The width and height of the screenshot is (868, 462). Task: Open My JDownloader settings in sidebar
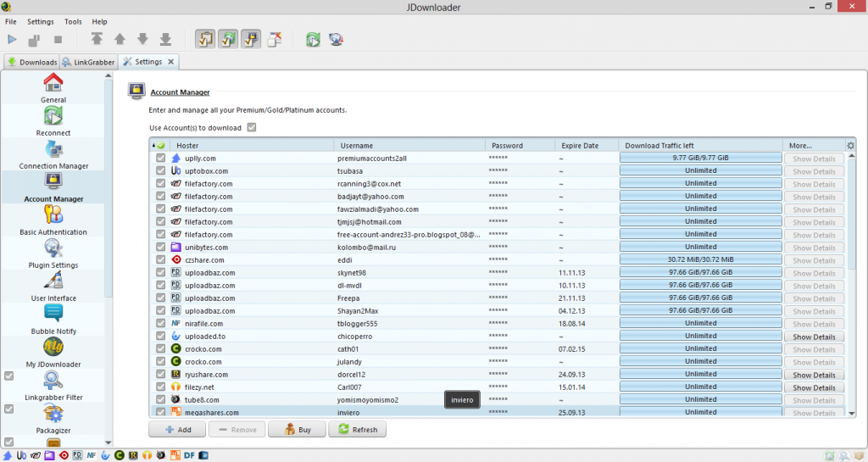tap(53, 353)
